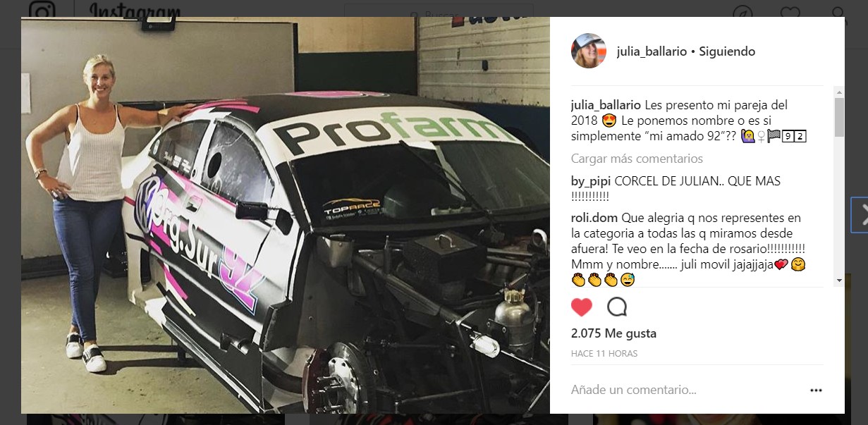The image size is (868, 425).
Task: Open the three-dot options menu
Action: click(816, 390)
